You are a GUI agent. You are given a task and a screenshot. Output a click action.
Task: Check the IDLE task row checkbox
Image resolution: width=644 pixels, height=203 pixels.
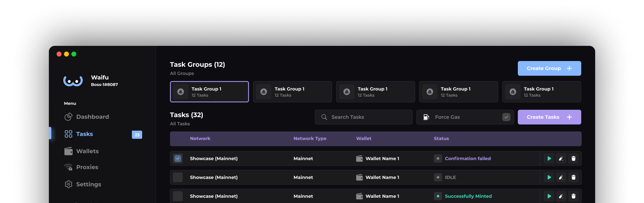click(x=178, y=177)
